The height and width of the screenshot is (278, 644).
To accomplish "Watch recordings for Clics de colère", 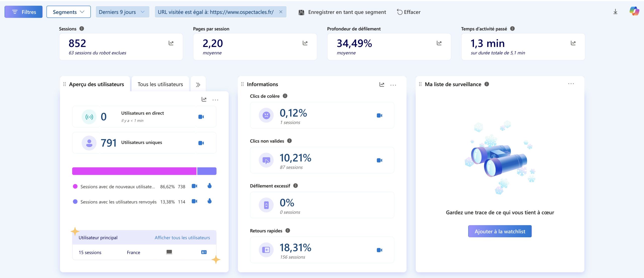I will (x=380, y=115).
